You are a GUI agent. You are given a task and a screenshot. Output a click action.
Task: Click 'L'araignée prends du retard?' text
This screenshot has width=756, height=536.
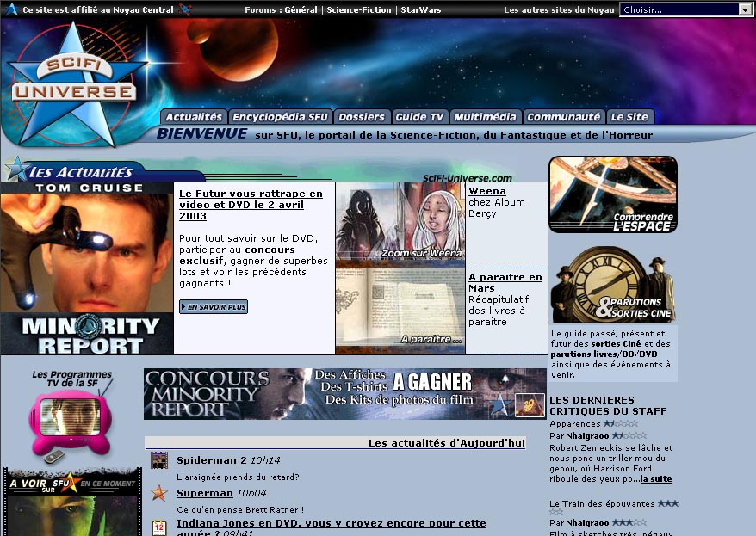(x=238, y=477)
